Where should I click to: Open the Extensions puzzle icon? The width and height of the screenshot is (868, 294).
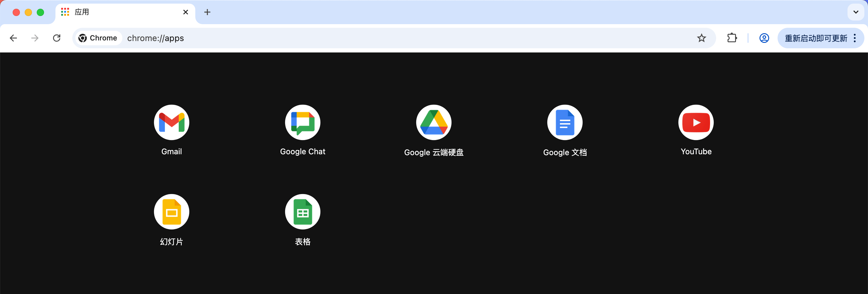(732, 38)
